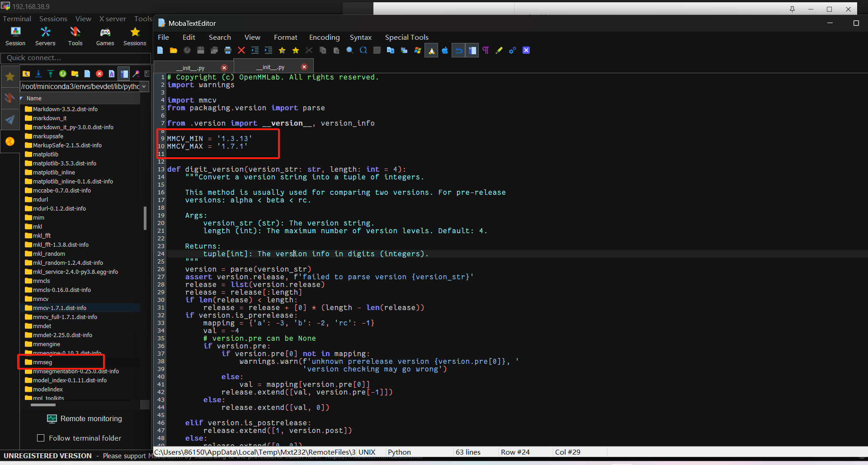868x465 pixels.
Task: Click the Paste clipboard toolbar icon
Action: point(336,51)
